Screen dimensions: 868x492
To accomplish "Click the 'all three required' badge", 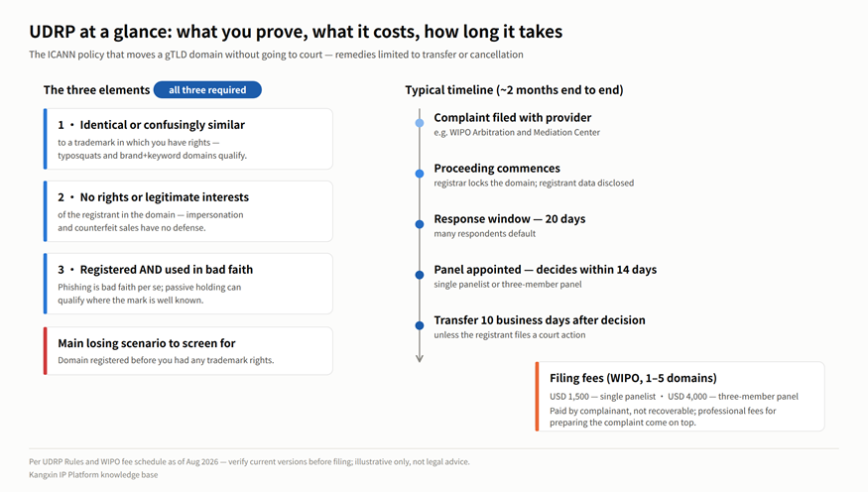I will click(207, 89).
